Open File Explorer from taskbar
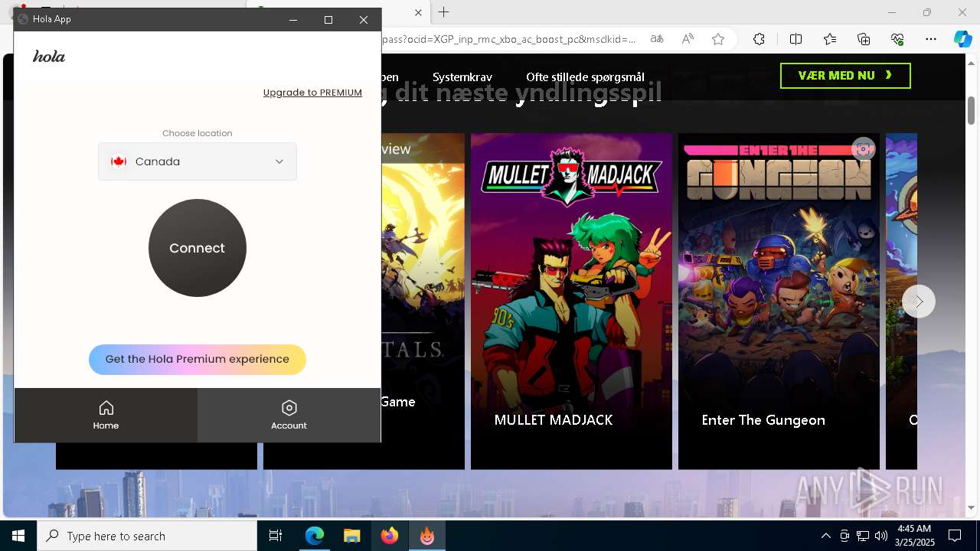 pyautogui.click(x=351, y=536)
